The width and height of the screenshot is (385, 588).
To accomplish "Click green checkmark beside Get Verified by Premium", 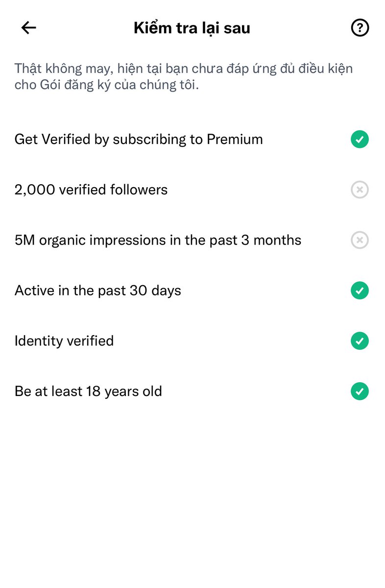I will pyautogui.click(x=360, y=140).
